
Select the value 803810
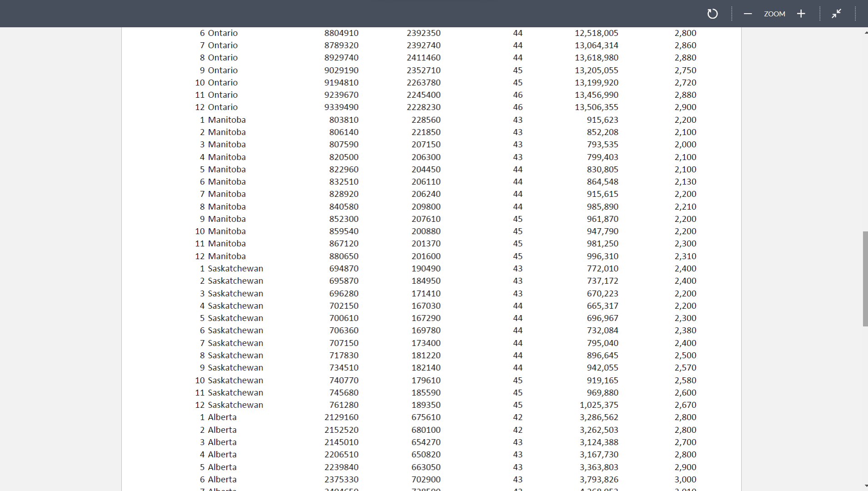point(344,120)
